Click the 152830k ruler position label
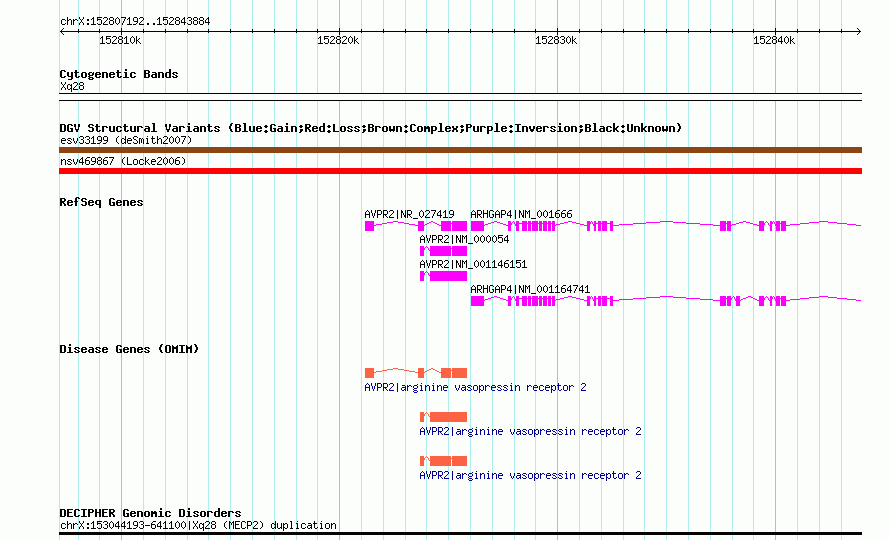 click(x=556, y=40)
